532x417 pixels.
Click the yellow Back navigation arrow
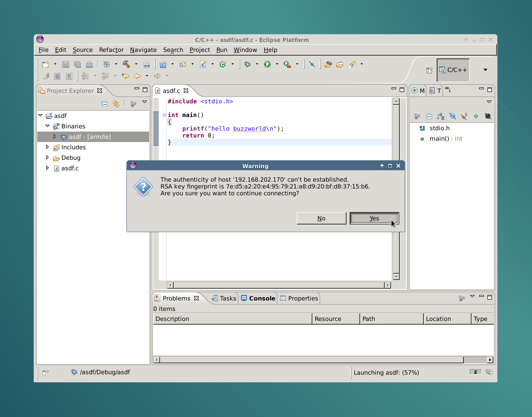coord(137,76)
